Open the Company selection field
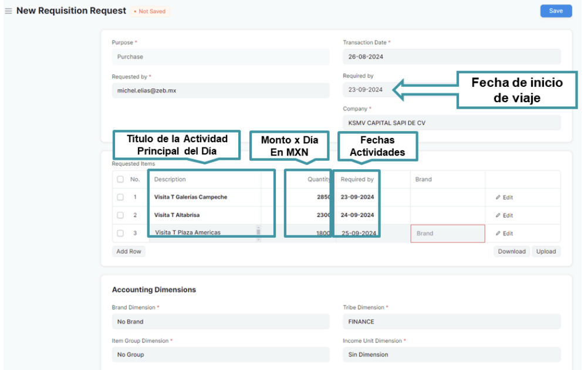588x370 pixels. click(x=451, y=123)
